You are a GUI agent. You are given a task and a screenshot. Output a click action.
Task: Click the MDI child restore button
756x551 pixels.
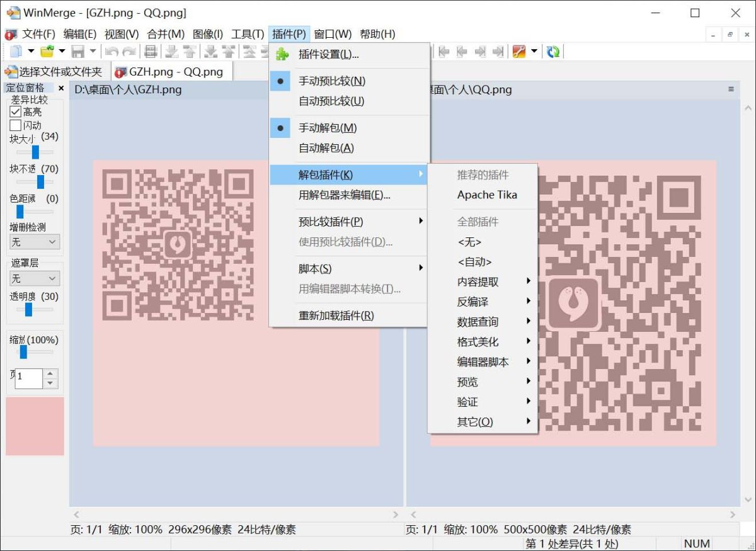[x=730, y=35]
